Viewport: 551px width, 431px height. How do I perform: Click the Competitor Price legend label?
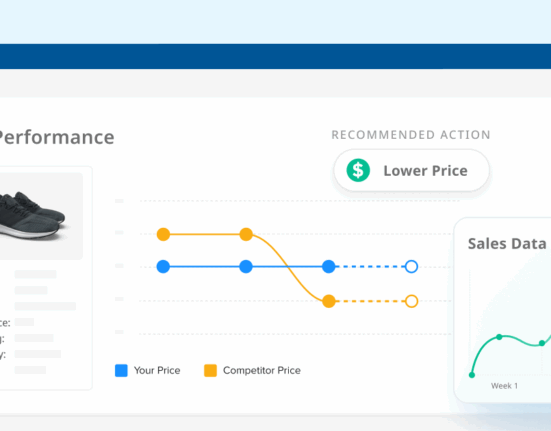(x=262, y=370)
